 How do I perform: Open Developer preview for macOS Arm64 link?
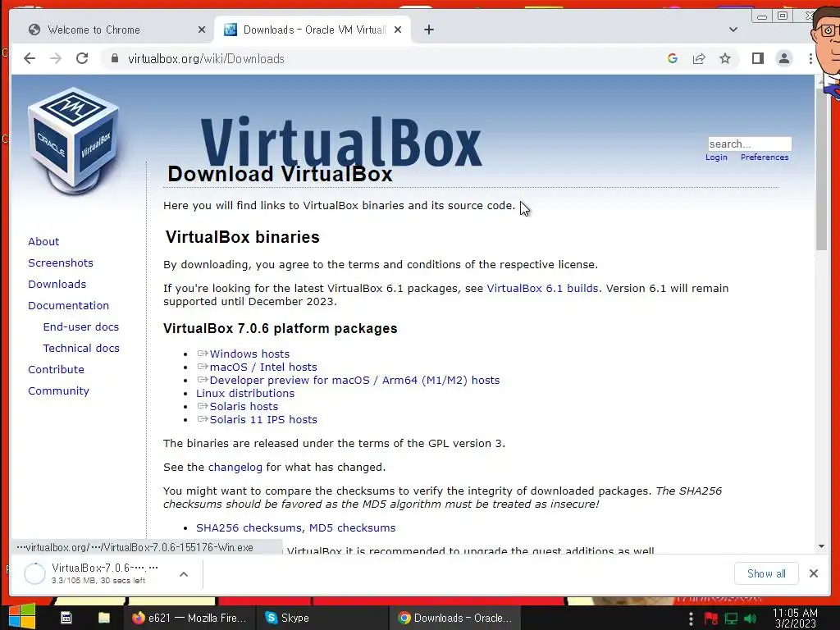354,380
